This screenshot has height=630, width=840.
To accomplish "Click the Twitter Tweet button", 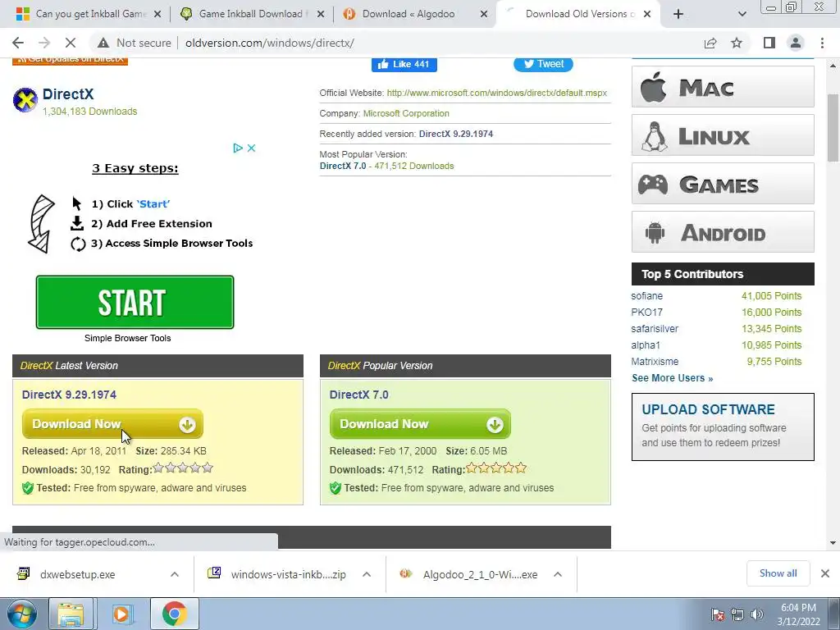I will (x=543, y=64).
